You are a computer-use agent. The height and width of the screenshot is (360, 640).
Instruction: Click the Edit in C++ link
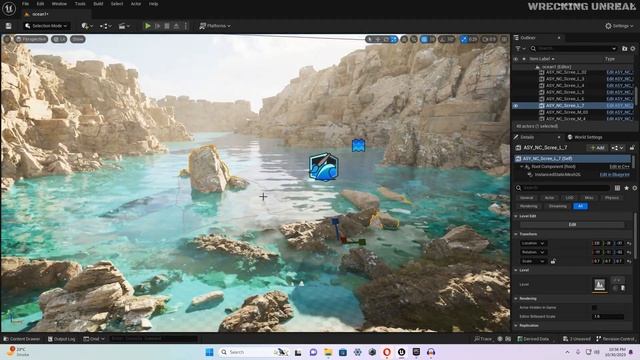point(619,167)
